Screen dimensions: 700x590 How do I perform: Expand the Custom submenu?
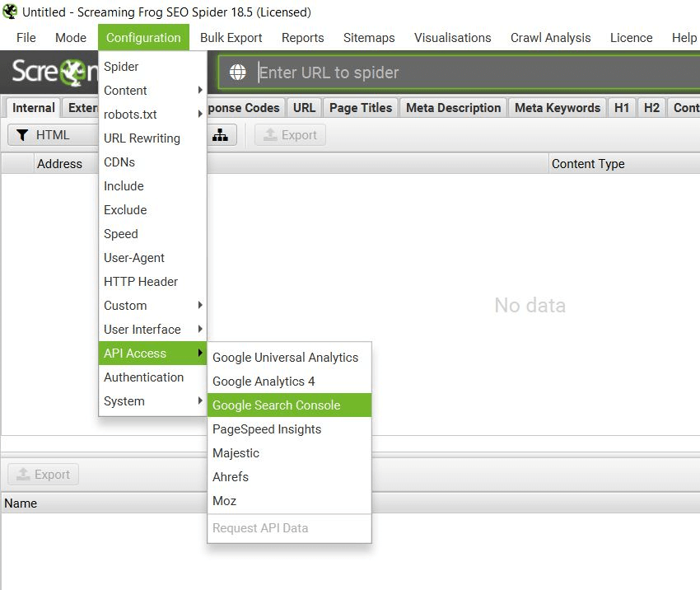(152, 306)
